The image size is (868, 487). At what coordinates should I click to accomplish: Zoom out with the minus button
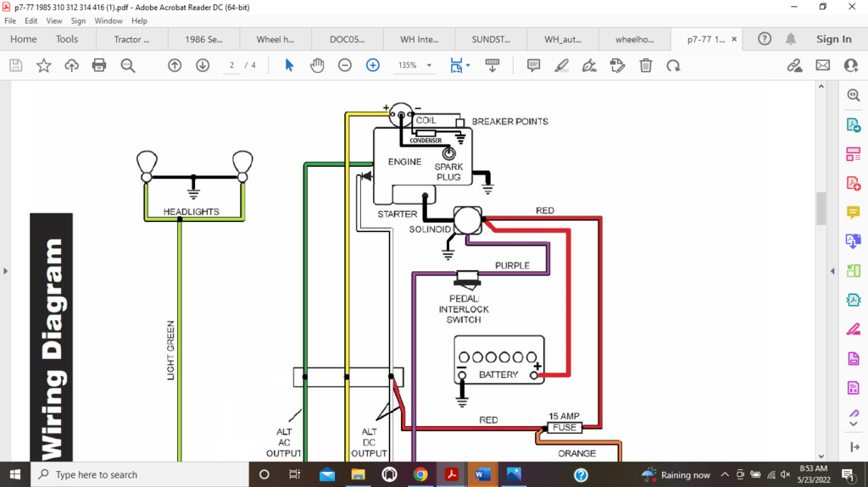[345, 65]
